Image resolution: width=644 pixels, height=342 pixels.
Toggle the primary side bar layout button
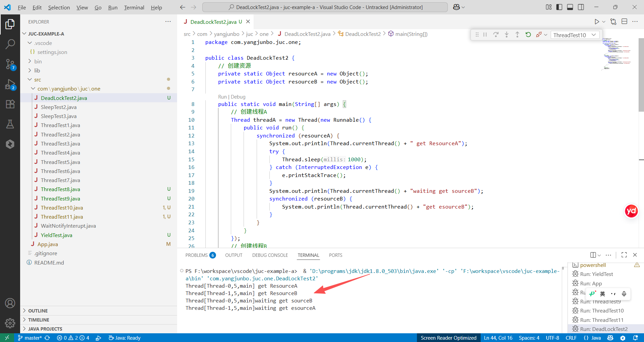tap(559, 7)
